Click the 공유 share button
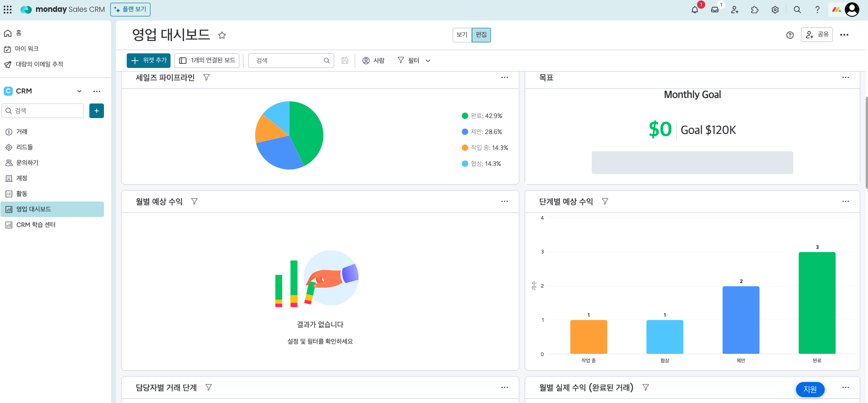This screenshot has width=868, height=403. [x=817, y=35]
